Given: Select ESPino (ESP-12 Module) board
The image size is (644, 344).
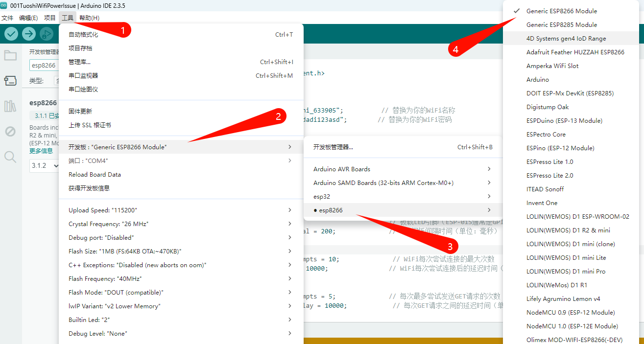Looking at the screenshot, I should 571,148.
